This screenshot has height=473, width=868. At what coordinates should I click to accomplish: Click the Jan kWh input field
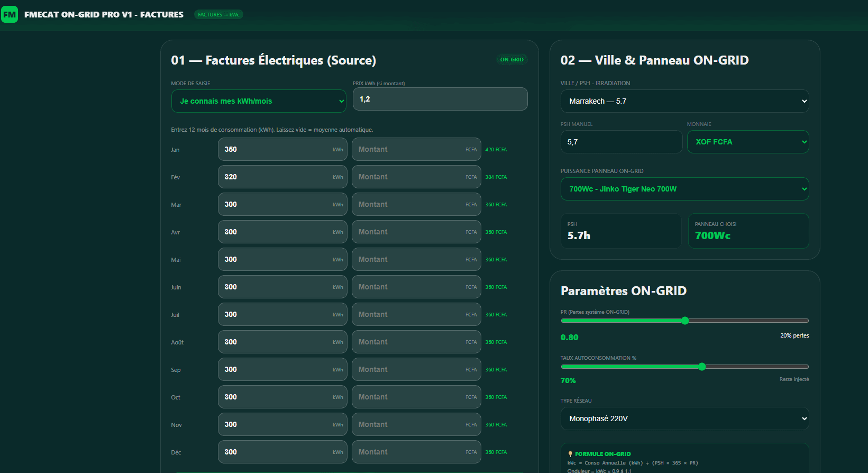point(282,149)
